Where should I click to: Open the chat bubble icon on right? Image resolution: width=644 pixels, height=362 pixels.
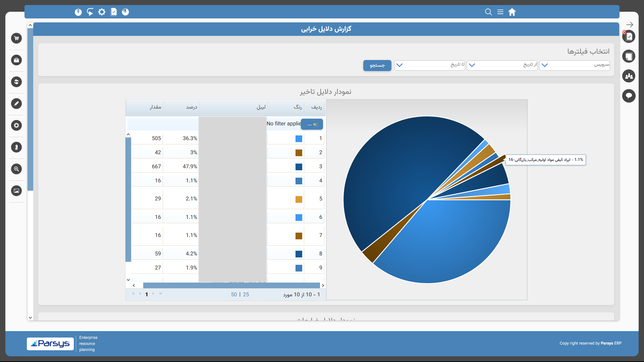pos(629,96)
